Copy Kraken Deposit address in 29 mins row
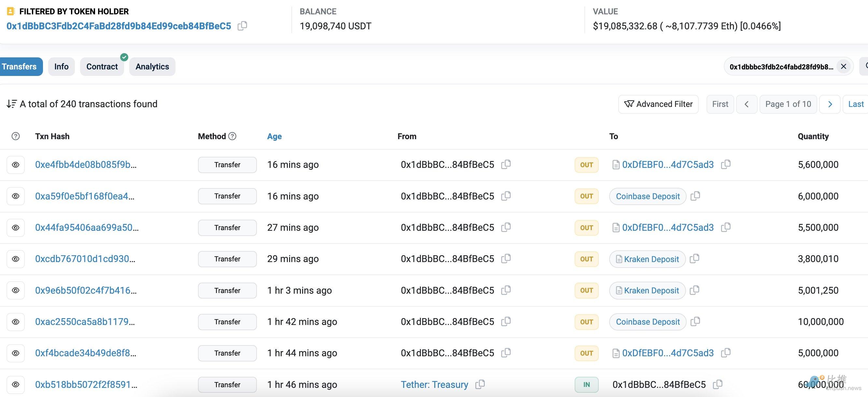This screenshot has height=397, width=868. pyautogui.click(x=694, y=259)
